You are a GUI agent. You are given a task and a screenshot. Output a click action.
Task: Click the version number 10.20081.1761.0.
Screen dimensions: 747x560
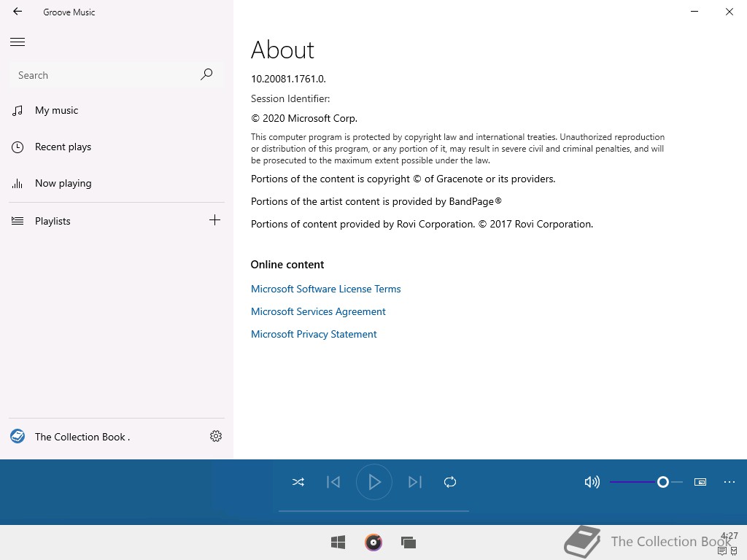tap(288, 79)
